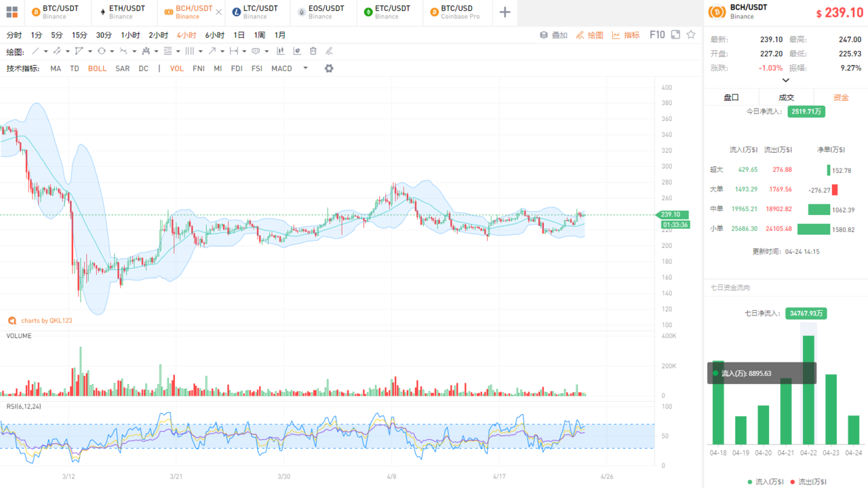This screenshot has width=868, height=488.
Task: Select the arrow drawing tool
Action: click(x=212, y=51)
